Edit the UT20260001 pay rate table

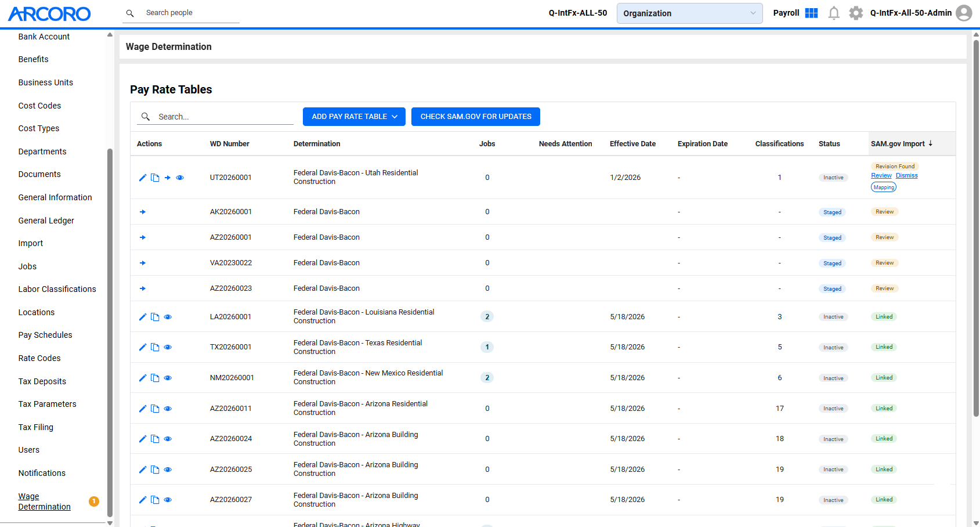(x=143, y=178)
